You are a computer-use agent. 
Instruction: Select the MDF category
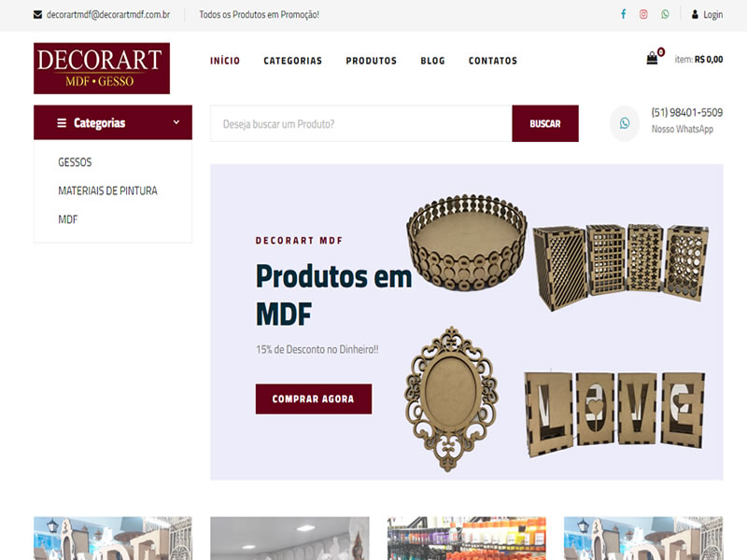67,219
